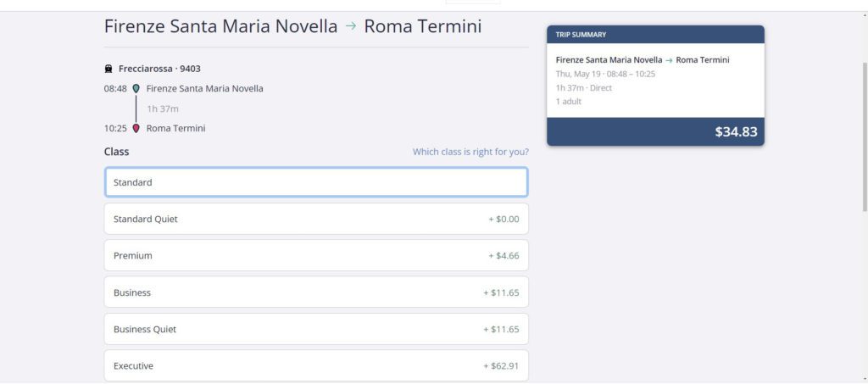Click the Frecciarossa 9403 train label
This screenshot has height=384, width=868.
click(159, 70)
